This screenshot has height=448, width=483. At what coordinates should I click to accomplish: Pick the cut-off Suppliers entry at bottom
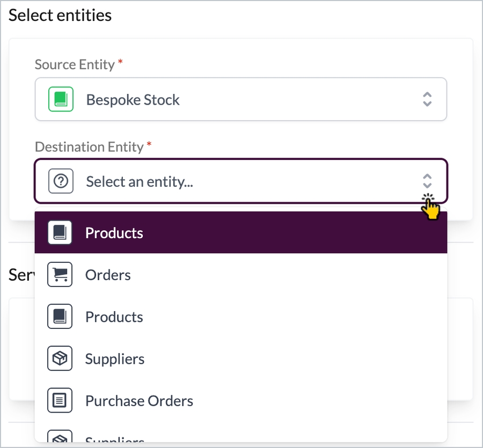click(115, 439)
